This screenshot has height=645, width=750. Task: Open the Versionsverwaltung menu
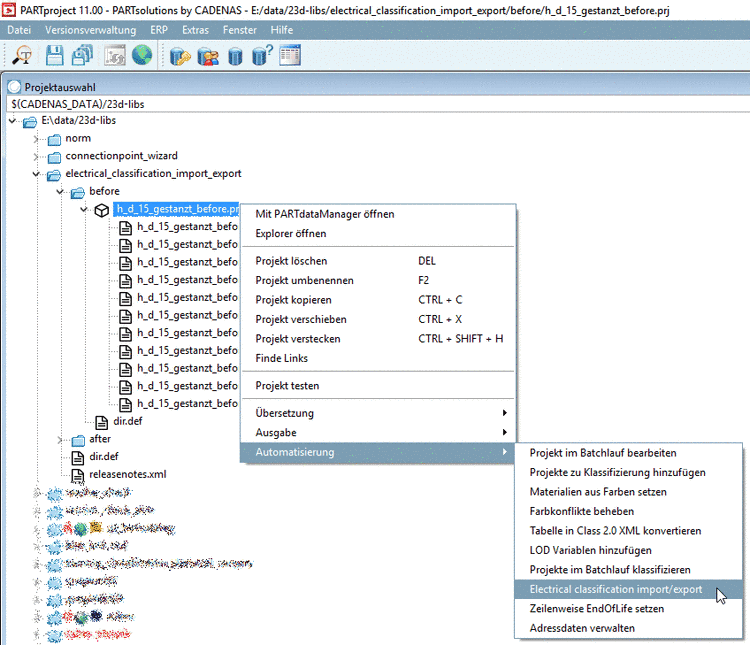(90, 30)
